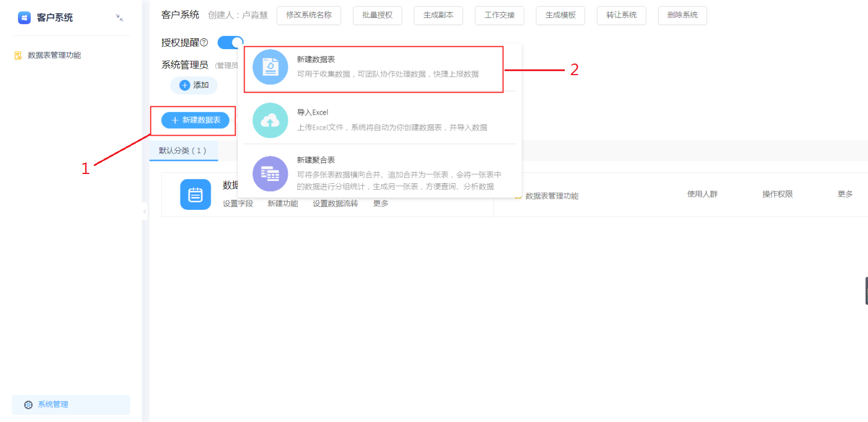Click the 系统管理 button at sidebar bottom
Screen dimensions: 868x422
tap(71, 405)
